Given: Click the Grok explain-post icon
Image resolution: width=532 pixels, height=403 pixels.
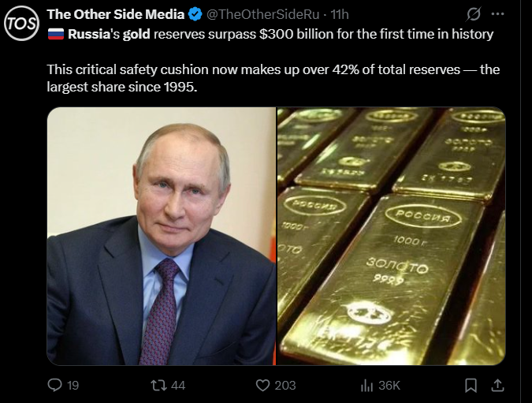Looking at the screenshot, I should (x=474, y=14).
